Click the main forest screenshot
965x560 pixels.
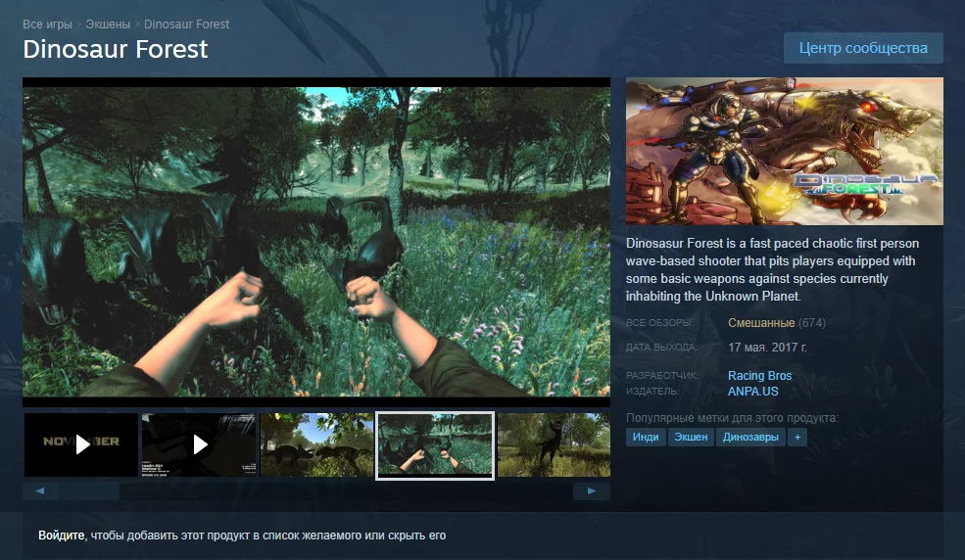point(316,242)
